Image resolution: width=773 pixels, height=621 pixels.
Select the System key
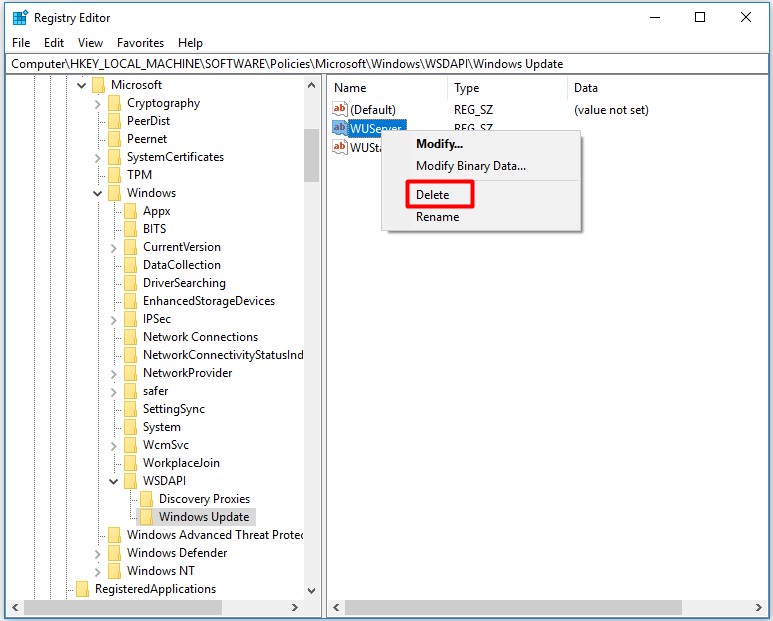pos(162,427)
